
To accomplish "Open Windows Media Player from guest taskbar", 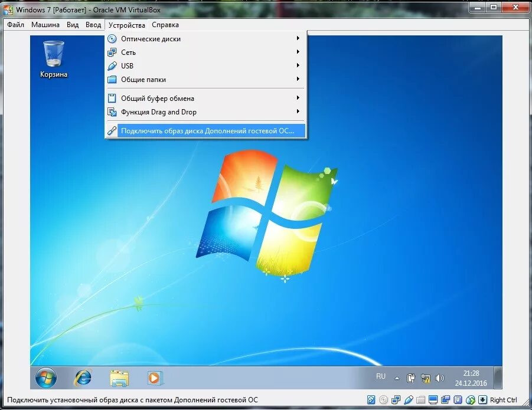I will point(155,378).
